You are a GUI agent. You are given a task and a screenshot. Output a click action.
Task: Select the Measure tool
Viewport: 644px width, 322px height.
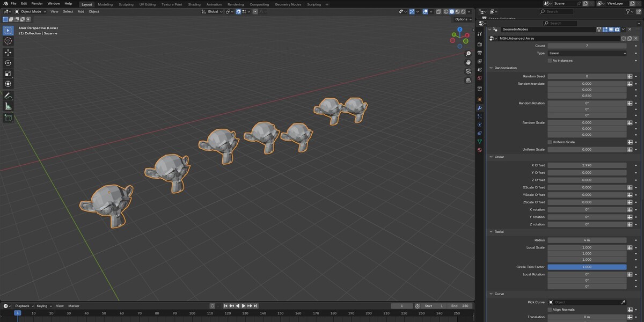pyautogui.click(x=8, y=106)
